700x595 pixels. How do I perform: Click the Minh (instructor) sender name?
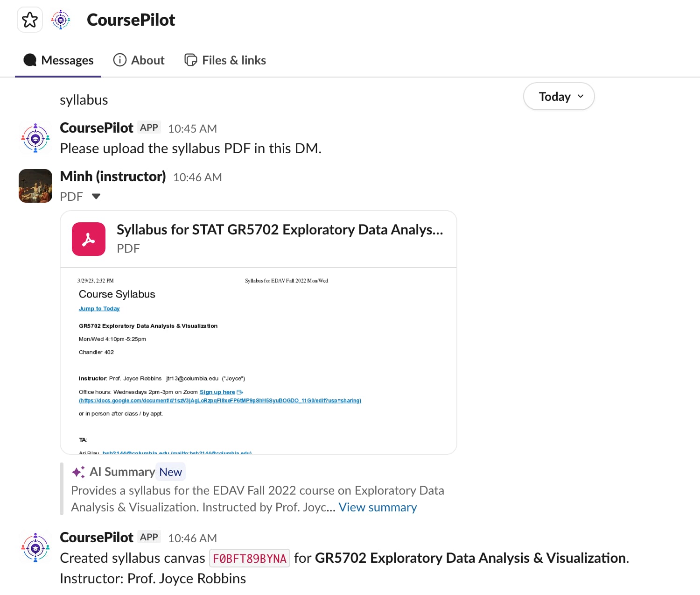tap(113, 177)
